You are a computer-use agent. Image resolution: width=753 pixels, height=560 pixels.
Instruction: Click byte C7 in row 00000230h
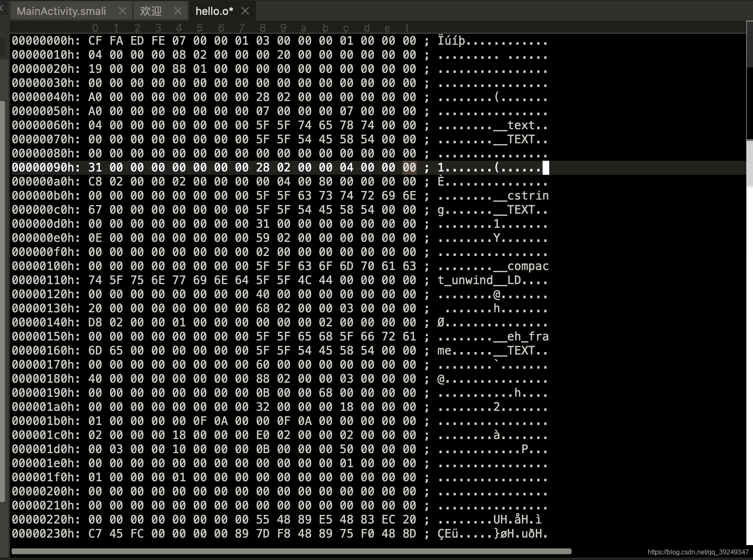(x=95, y=533)
